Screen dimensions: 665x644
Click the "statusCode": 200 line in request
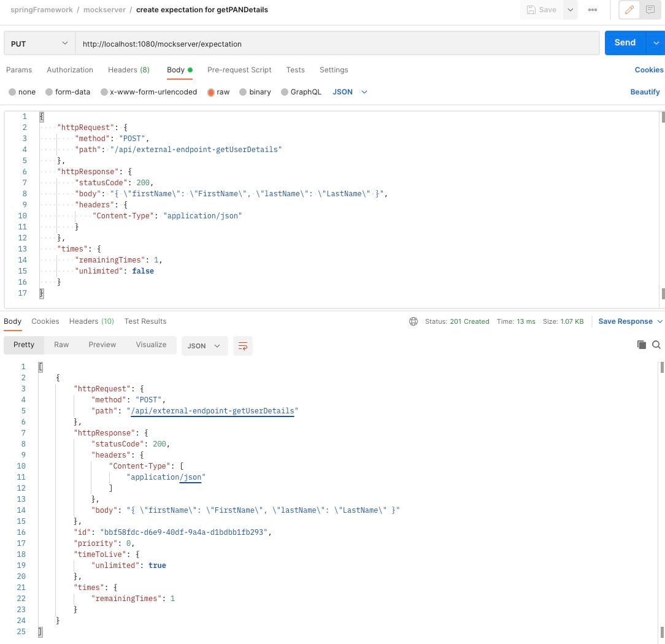(114, 183)
